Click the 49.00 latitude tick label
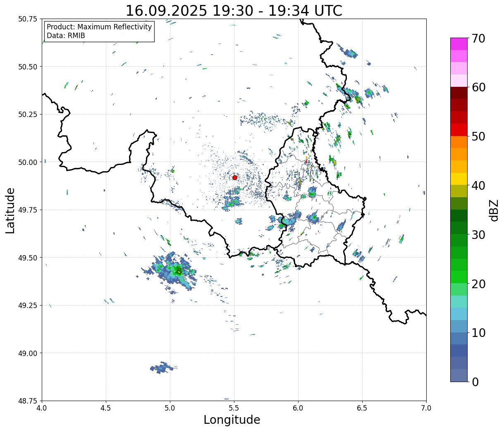The image size is (504, 430). point(27,353)
